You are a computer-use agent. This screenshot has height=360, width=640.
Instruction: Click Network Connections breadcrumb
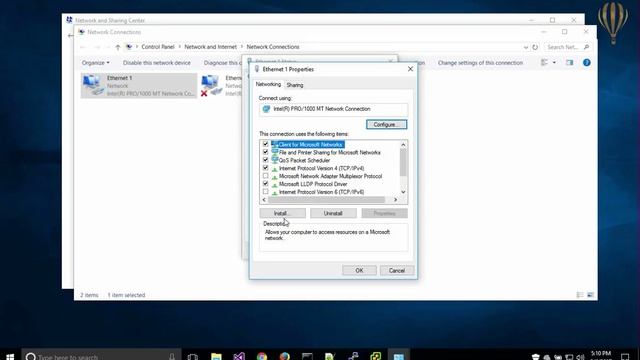click(273, 47)
